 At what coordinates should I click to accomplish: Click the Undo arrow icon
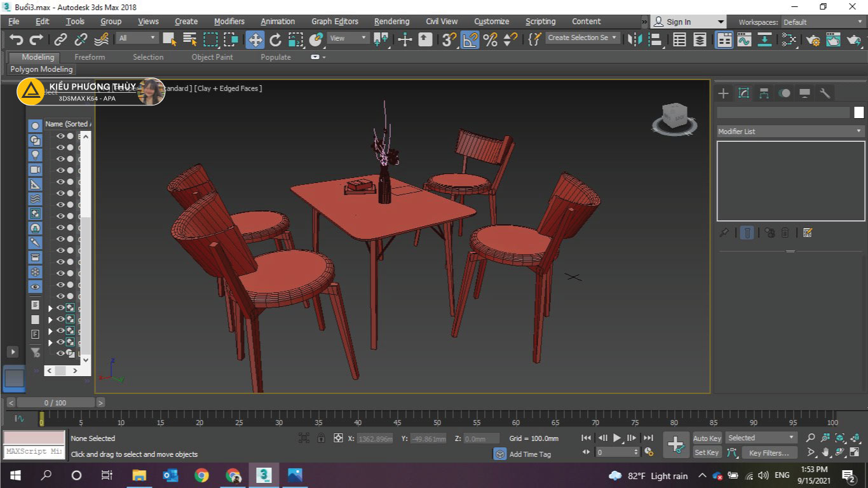pyautogui.click(x=16, y=40)
